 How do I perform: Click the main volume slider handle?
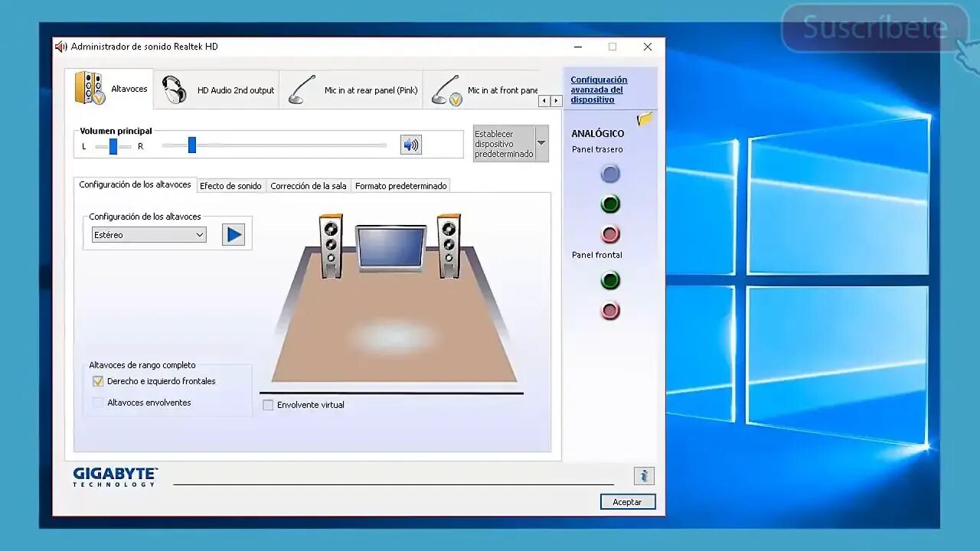pos(192,145)
